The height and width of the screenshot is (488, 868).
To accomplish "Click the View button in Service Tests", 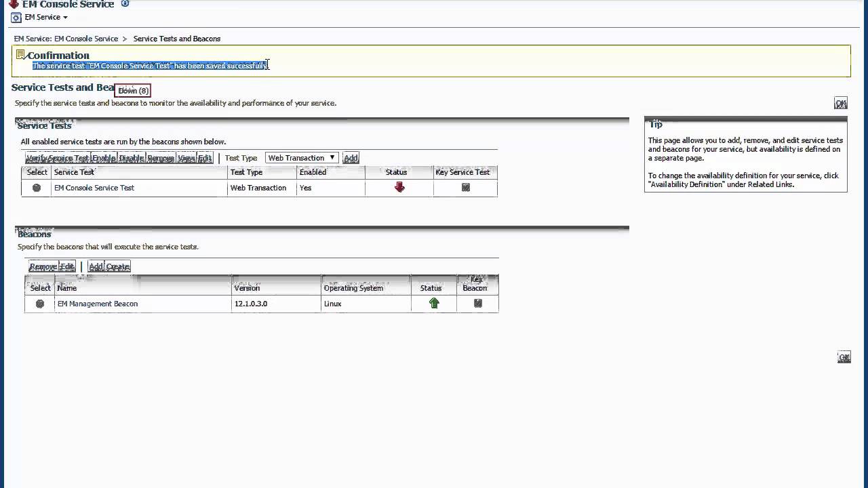I will (186, 158).
